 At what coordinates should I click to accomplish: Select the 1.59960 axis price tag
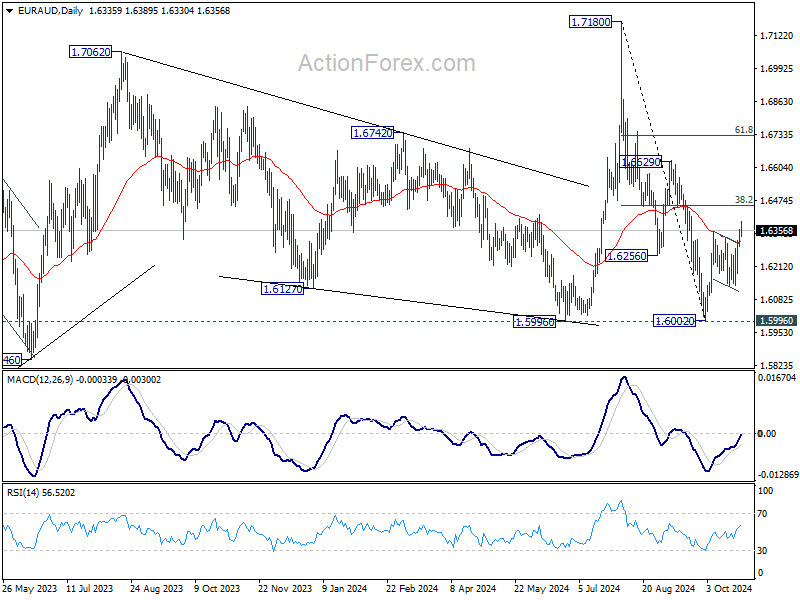coord(777,320)
